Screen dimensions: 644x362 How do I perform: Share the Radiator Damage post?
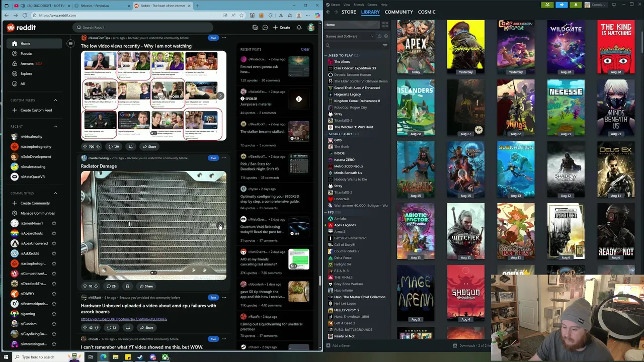point(146,286)
